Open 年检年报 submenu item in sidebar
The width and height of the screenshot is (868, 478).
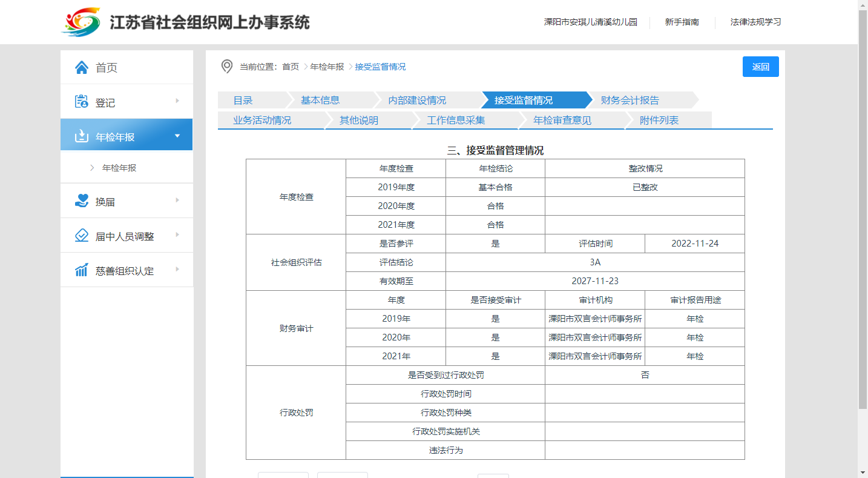coord(119,168)
